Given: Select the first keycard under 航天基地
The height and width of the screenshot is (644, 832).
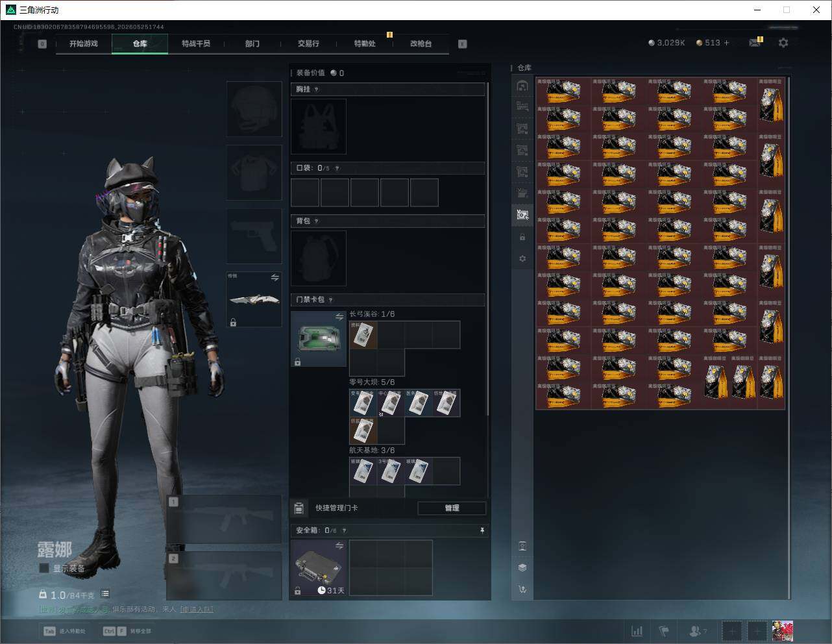Looking at the screenshot, I should (363, 471).
